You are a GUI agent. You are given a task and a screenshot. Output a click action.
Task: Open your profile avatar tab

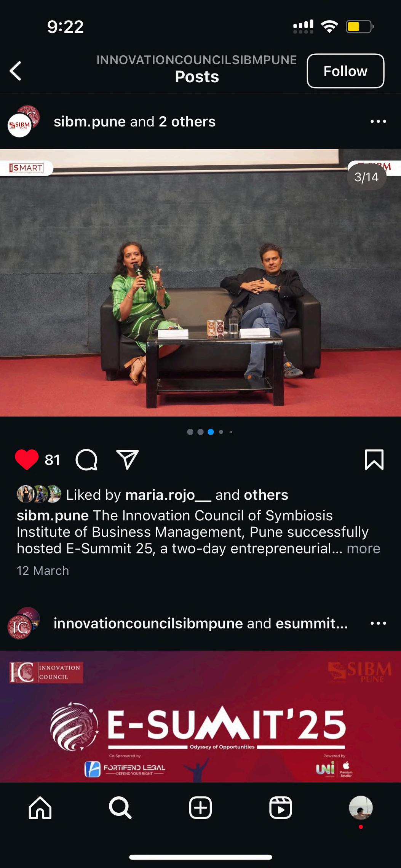361,807
